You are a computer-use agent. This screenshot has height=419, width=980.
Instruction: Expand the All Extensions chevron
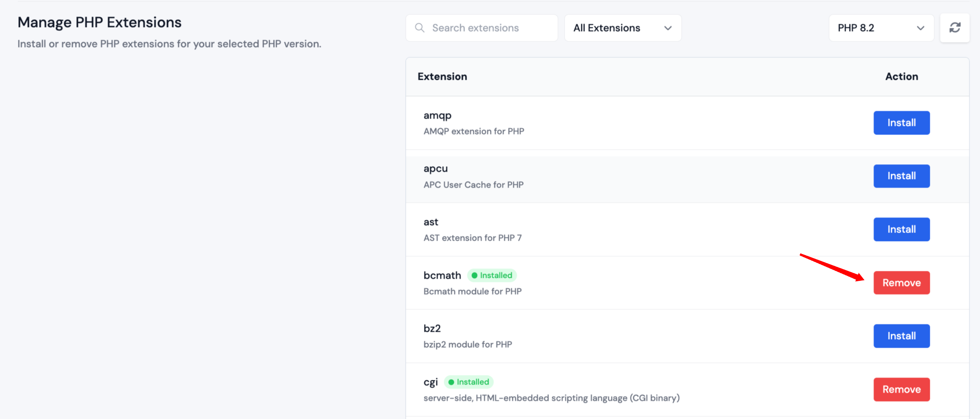pos(669,28)
